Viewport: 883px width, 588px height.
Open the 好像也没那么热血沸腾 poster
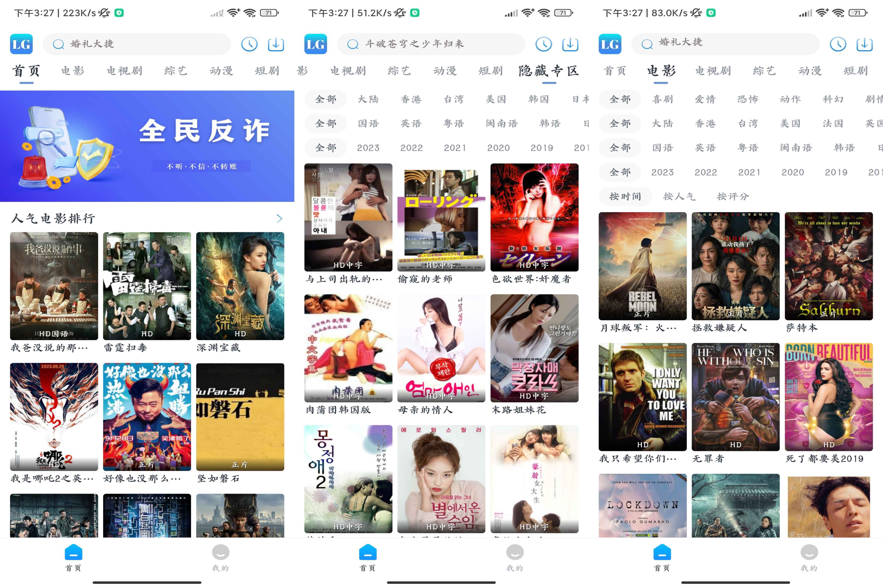point(147,417)
